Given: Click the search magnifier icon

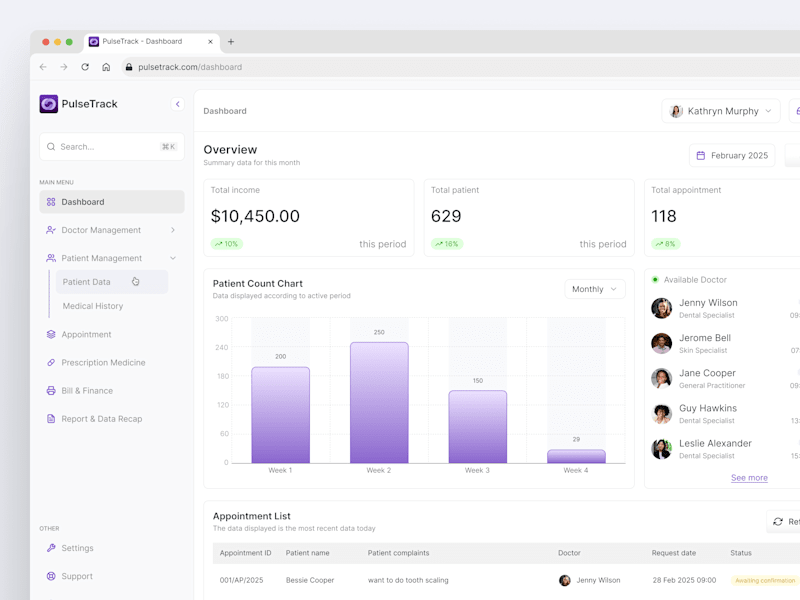Looking at the screenshot, I should (x=51, y=147).
